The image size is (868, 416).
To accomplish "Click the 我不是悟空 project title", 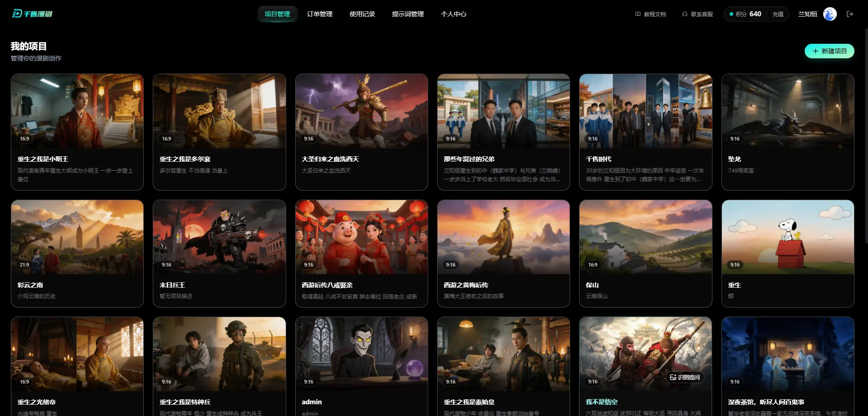I will point(602,402).
